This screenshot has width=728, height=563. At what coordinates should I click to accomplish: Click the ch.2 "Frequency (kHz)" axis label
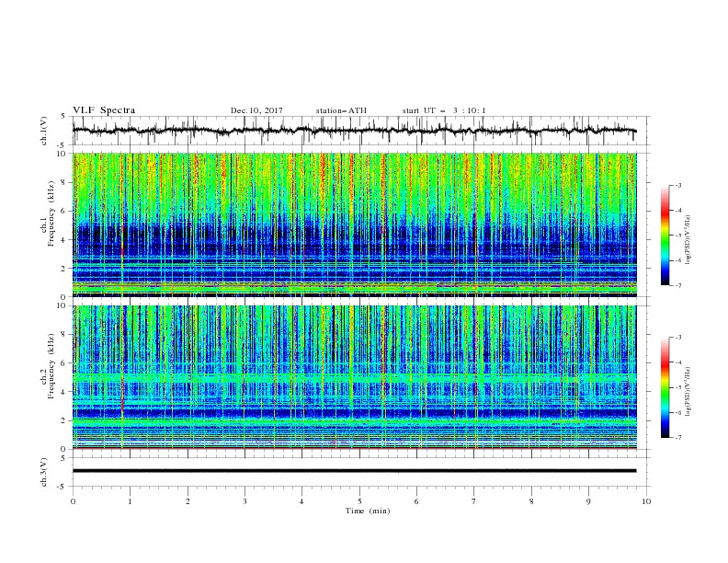tap(51, 366)
